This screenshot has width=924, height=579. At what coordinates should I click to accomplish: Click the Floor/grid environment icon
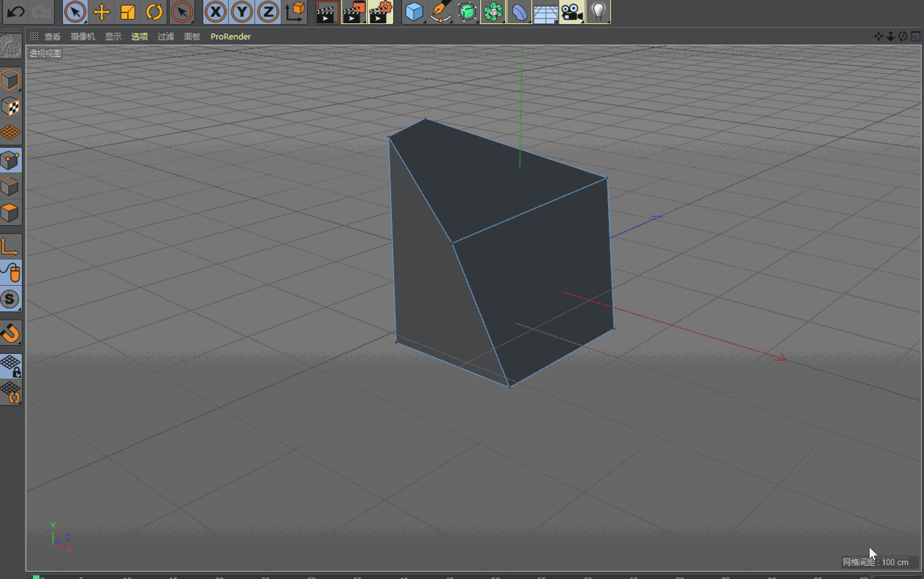pyautogui.click(x=545, y=12)
